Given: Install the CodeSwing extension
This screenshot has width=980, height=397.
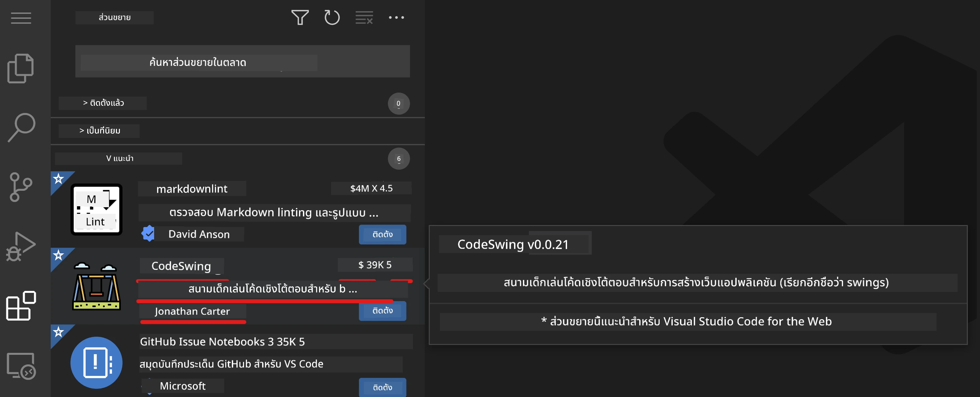Looking at the screenshot, I should click(382, 311).
